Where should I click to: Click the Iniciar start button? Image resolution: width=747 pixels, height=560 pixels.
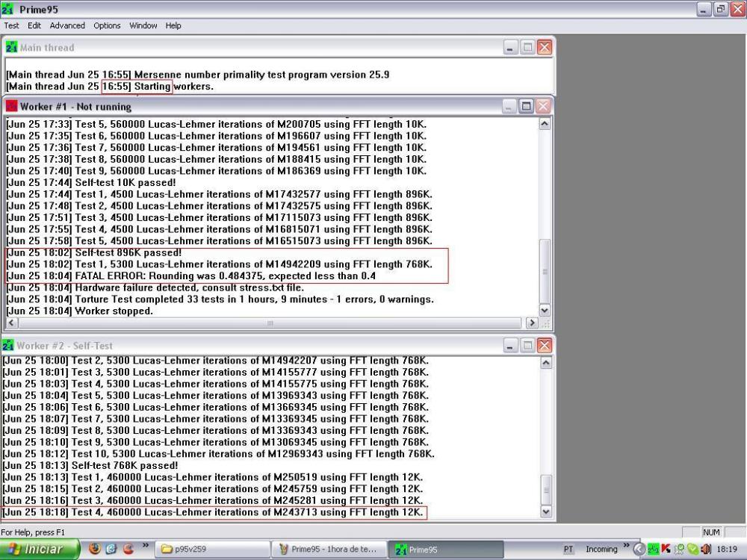[x=40, y=549]
